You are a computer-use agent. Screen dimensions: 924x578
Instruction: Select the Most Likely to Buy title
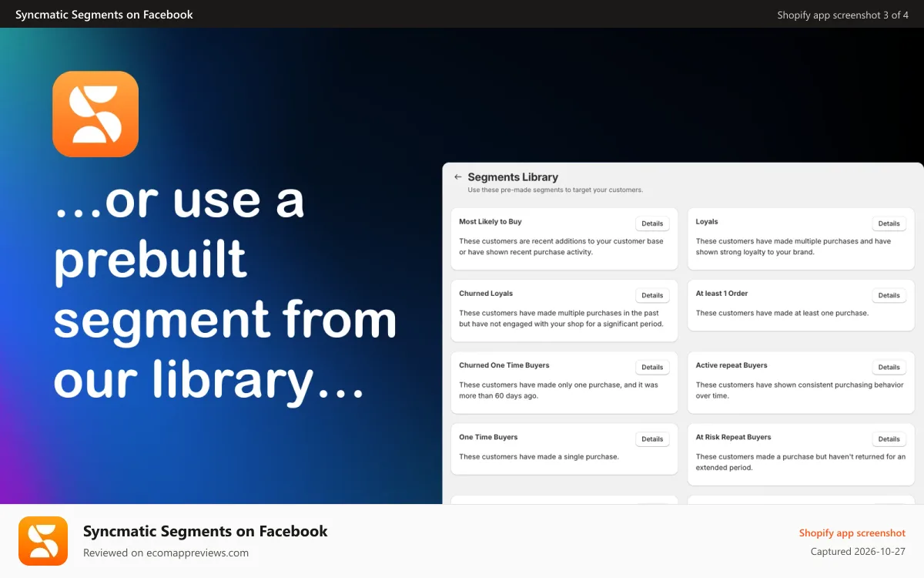click(490, 221)
